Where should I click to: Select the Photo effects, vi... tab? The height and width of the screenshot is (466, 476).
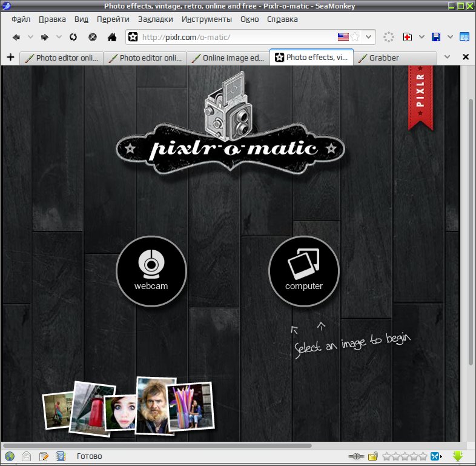pyautogui.click(x=311, y=57)
